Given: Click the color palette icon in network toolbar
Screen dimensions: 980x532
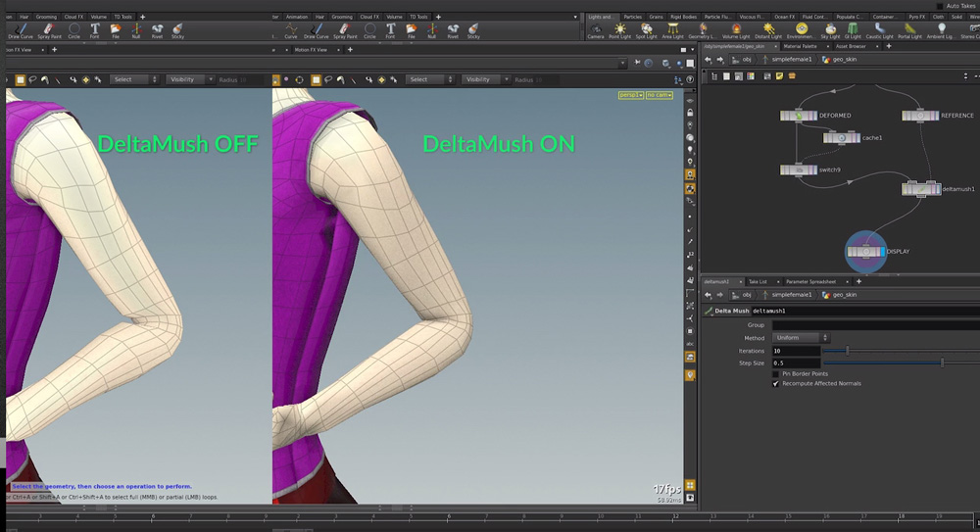Looking at the screenshot, I should [751, 76].
